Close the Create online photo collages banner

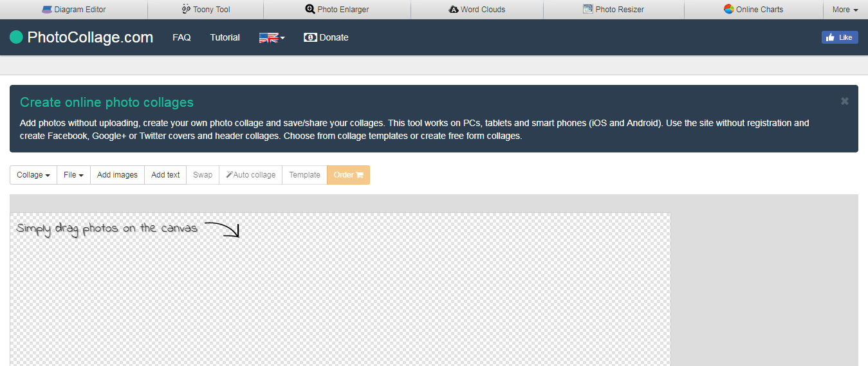click(x=845, y=101)
